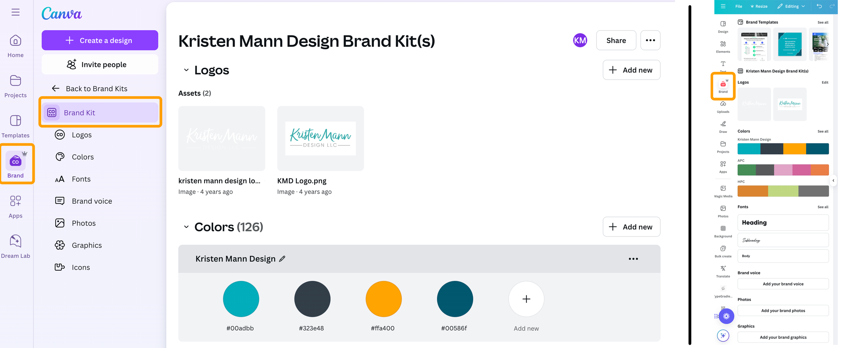The height and width of the screenshot is (348, 868).
Task: Jump to Icons in the Brand Kit navigation
Action: tap(73, 268)
